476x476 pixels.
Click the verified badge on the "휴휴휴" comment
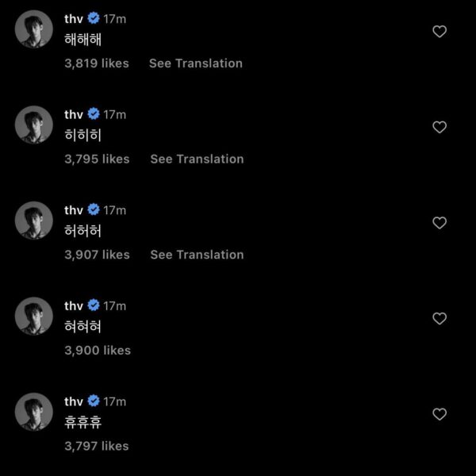94,401
